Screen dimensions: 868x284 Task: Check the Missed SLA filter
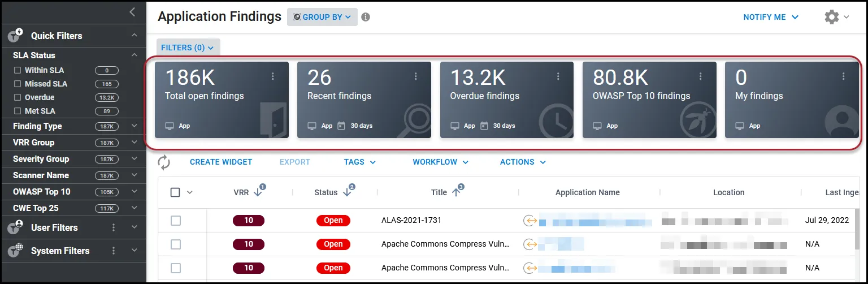[18, 84]
